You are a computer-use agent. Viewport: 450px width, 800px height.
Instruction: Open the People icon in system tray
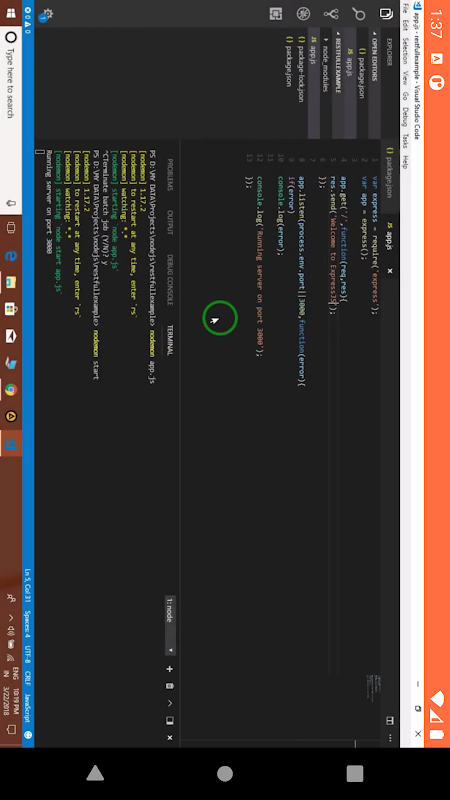(11, 598)
